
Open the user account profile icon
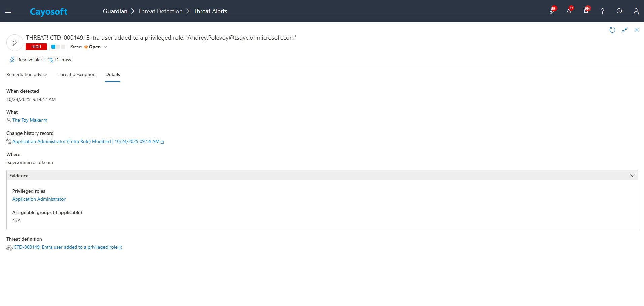point(636,11)
